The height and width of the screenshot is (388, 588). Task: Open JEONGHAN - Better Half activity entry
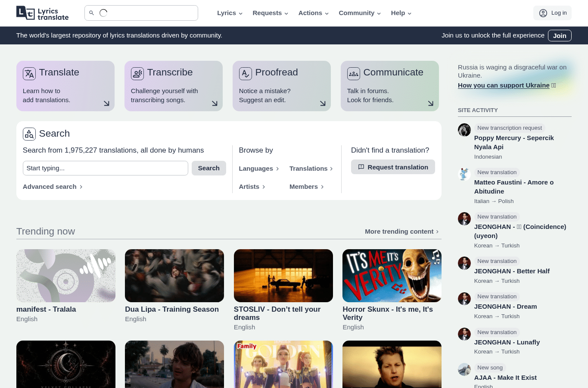pos(512,271)
